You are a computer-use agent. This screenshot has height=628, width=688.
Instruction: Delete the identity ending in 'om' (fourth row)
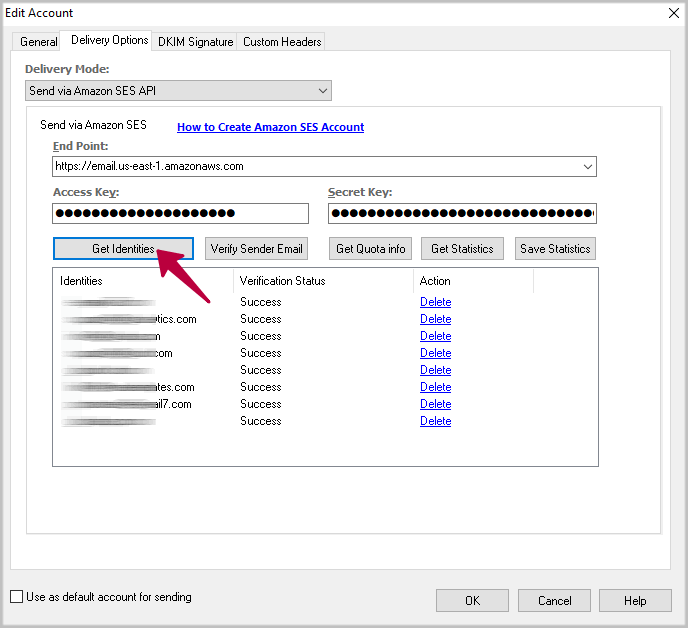coord(435,353)
